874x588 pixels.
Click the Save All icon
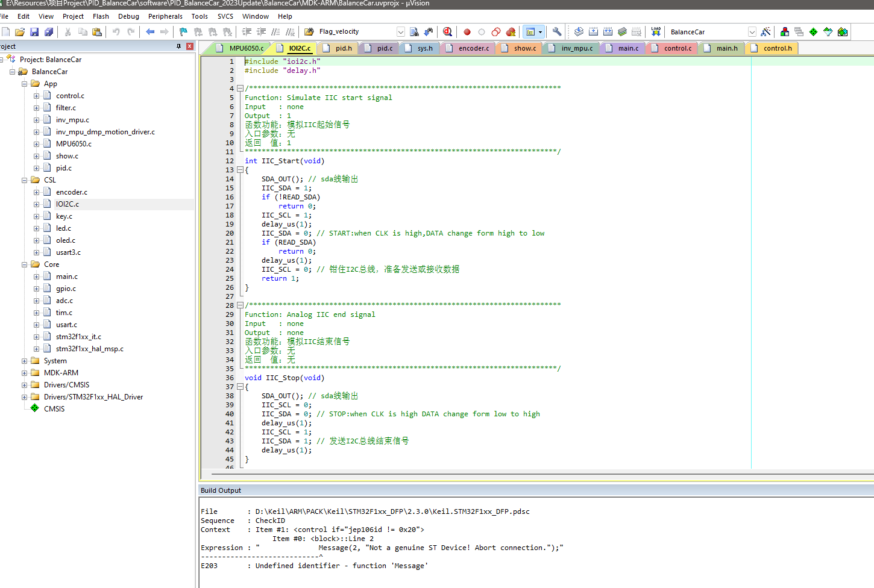click(49, 32)
